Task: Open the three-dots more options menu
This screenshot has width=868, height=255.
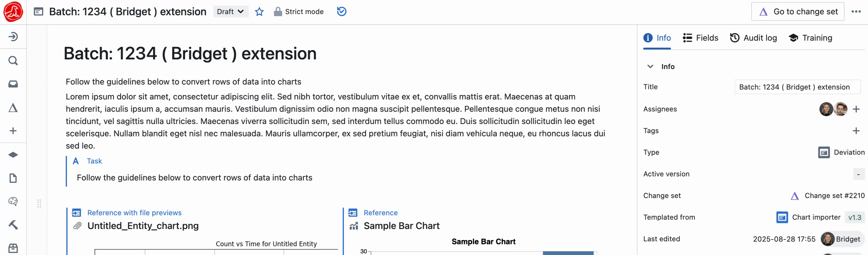Action: [x=856, y=11]
